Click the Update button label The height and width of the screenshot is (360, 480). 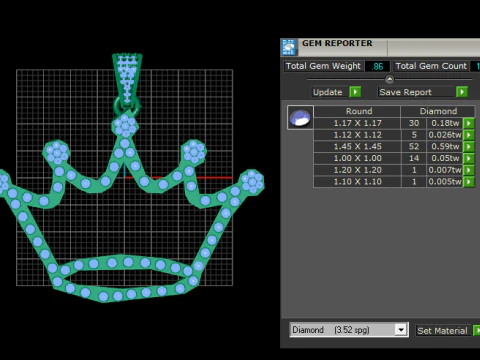[x=328, y=92]
